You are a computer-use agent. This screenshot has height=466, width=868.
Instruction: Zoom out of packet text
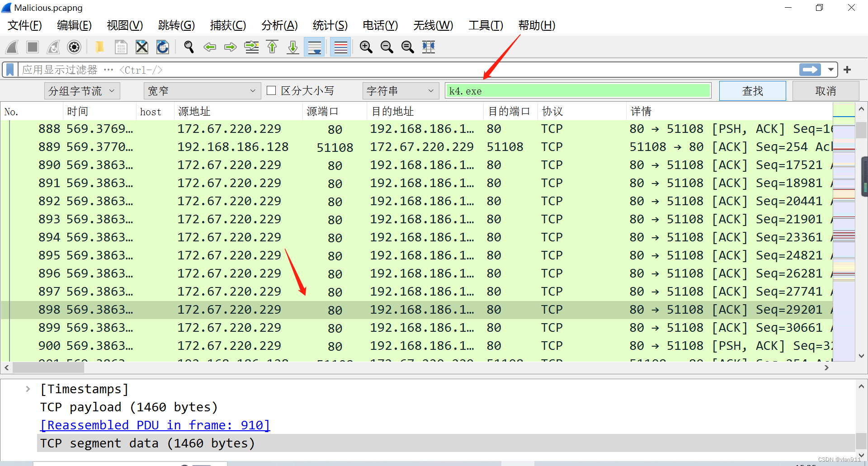pos(387,47)
